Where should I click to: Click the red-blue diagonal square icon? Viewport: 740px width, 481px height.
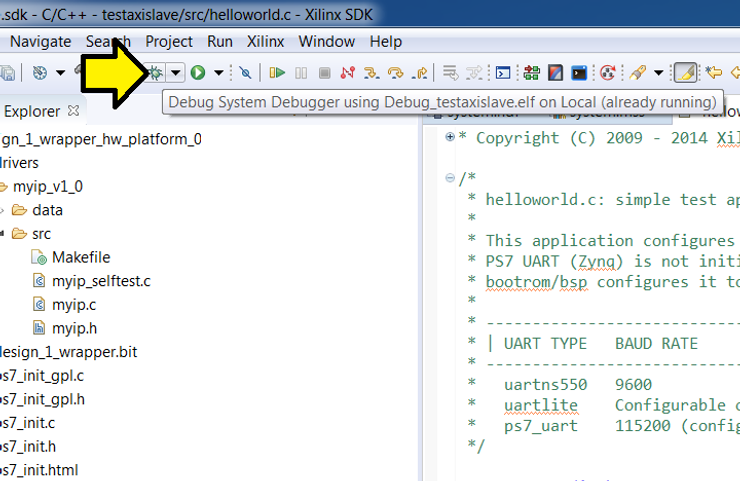(x=555, y=73)
